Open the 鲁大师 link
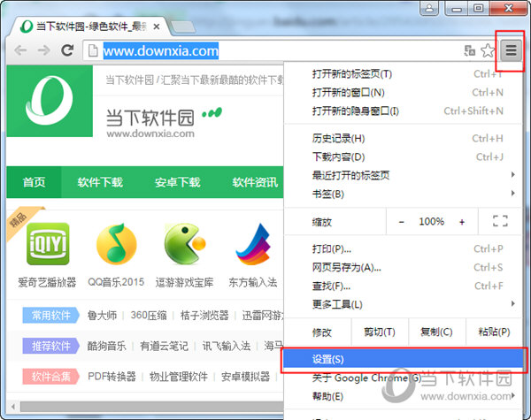 click(x=103, y=315)
